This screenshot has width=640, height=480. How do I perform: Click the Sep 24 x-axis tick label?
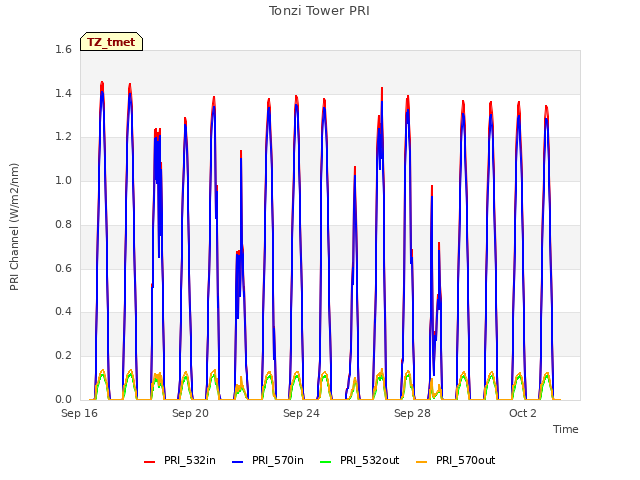click(301, 413)
